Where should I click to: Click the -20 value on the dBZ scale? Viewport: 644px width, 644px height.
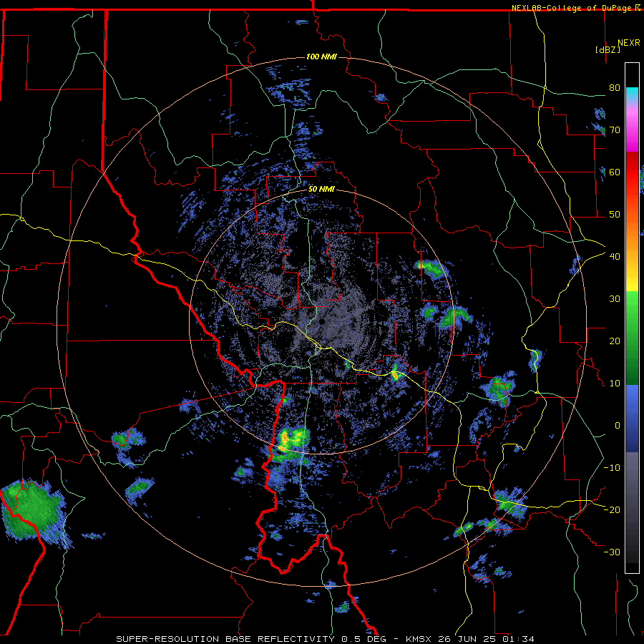click(x=612, y=510)
